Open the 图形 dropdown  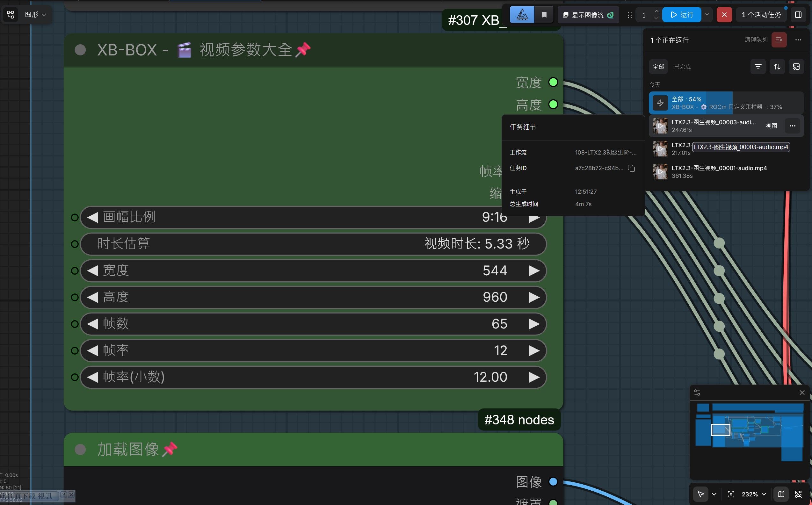click(x=35, y=14)
